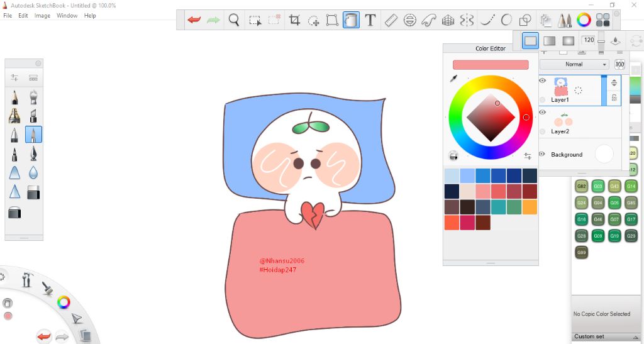Image resolution: width=644 pixels, height=344 pixels.
Task: Select the Flood Fill bucket tool
Action: click(x=351, y=19)
